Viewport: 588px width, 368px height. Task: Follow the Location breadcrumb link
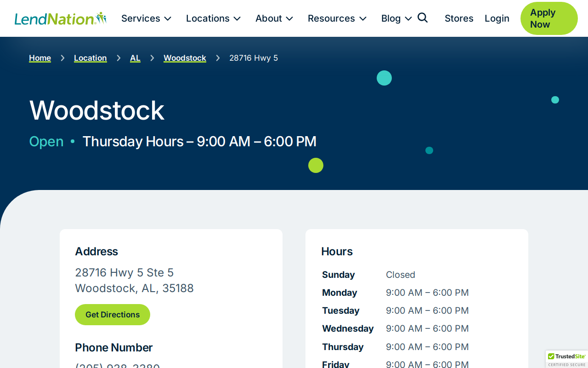(90, 58)
